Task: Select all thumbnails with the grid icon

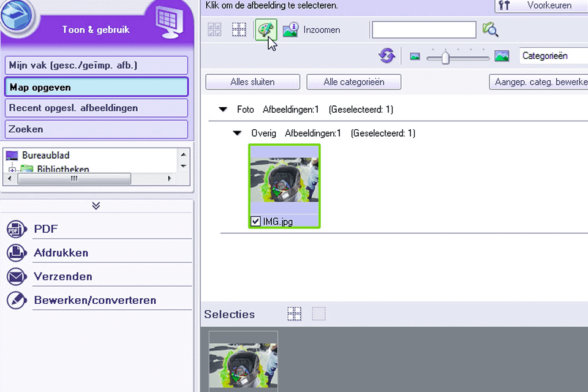Action: click(214, 29)
